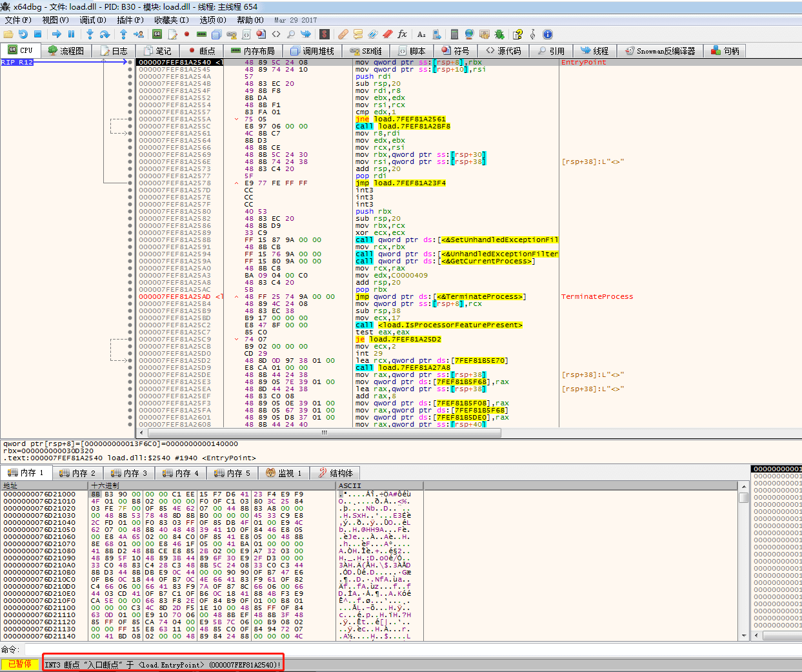Open functions with the fx icon
This screenshot has height=672, width=802.
point(402,34)
